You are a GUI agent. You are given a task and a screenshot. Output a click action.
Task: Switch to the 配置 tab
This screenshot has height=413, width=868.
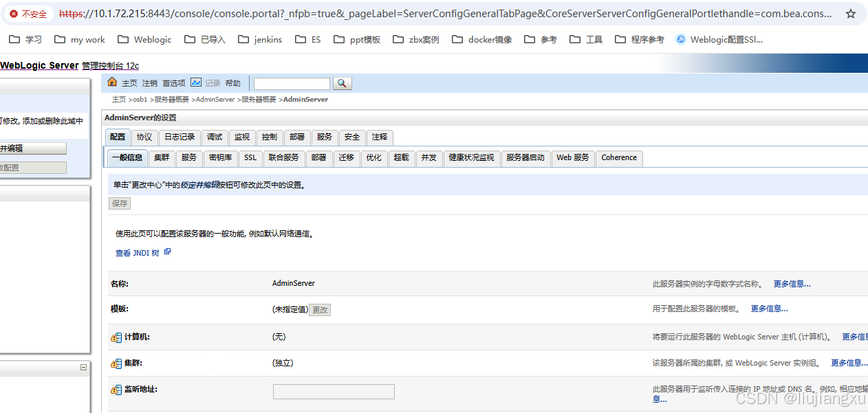point(118,137)
